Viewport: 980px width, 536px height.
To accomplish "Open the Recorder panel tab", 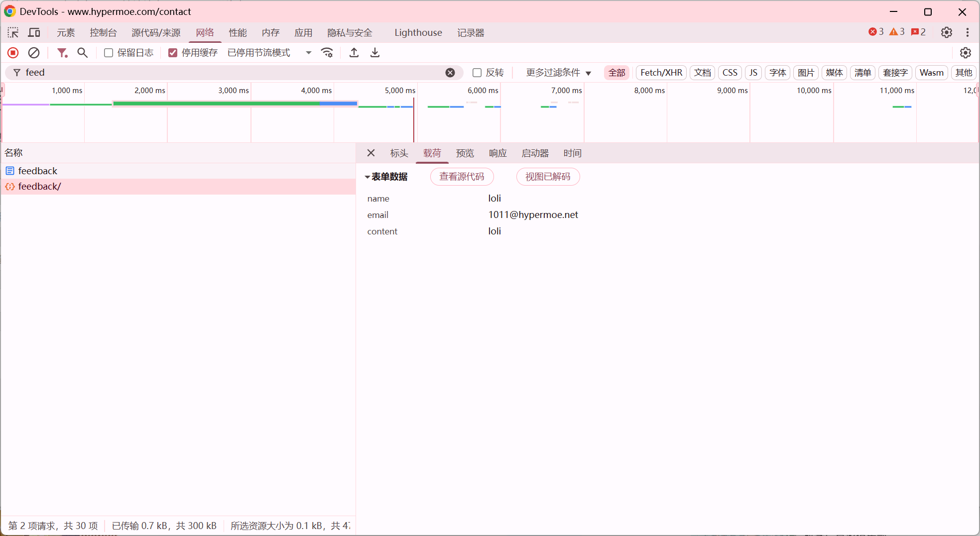I will [x=471, y=33].
